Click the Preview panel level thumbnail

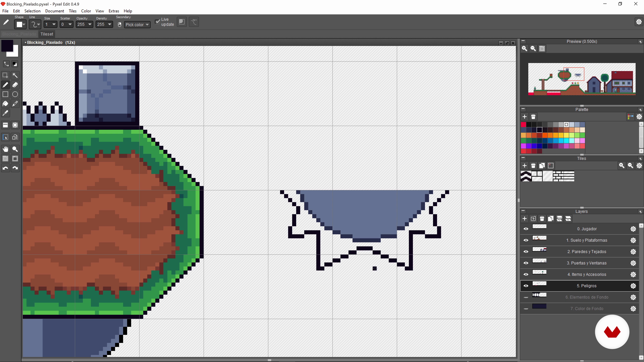click(x=582, y=79)
